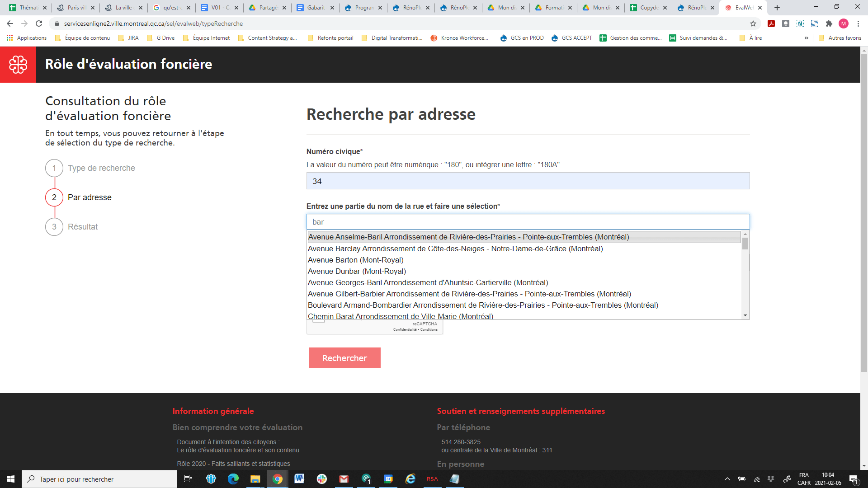Open File Explorer from taskbar
The width and height of the screenshot is (868, 488).
click(255, 479)
